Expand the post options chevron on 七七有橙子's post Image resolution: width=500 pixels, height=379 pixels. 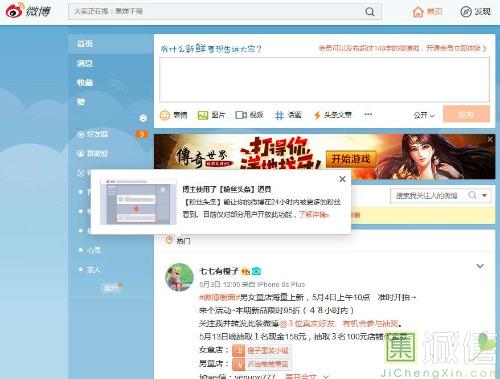[480, 266]
